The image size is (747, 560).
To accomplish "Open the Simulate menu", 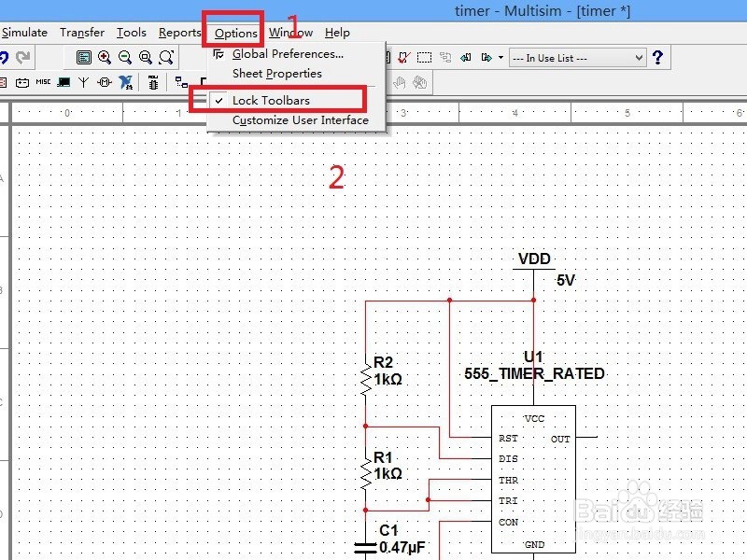I will (24, 33).
